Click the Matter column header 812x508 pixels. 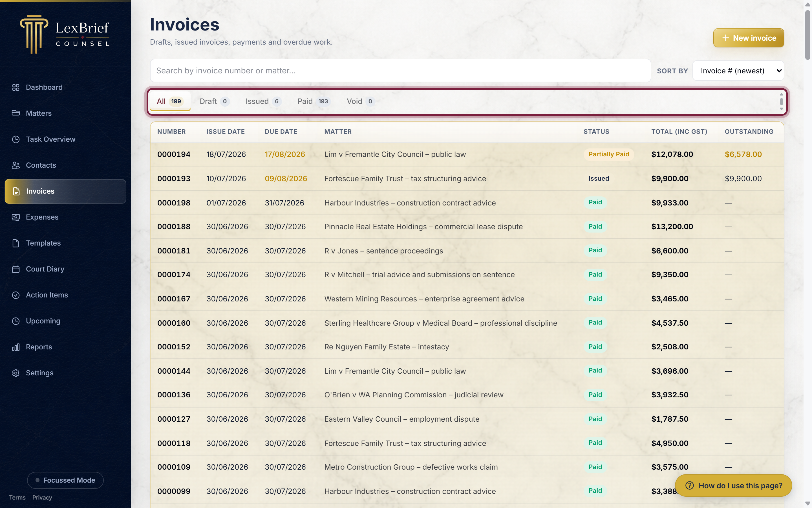point(338,132)
